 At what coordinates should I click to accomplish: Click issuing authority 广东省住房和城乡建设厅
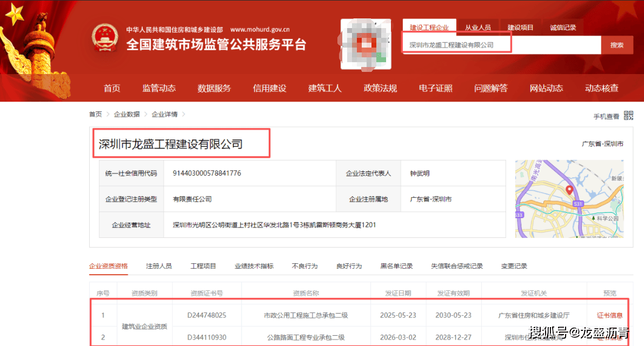coord(534,315)
